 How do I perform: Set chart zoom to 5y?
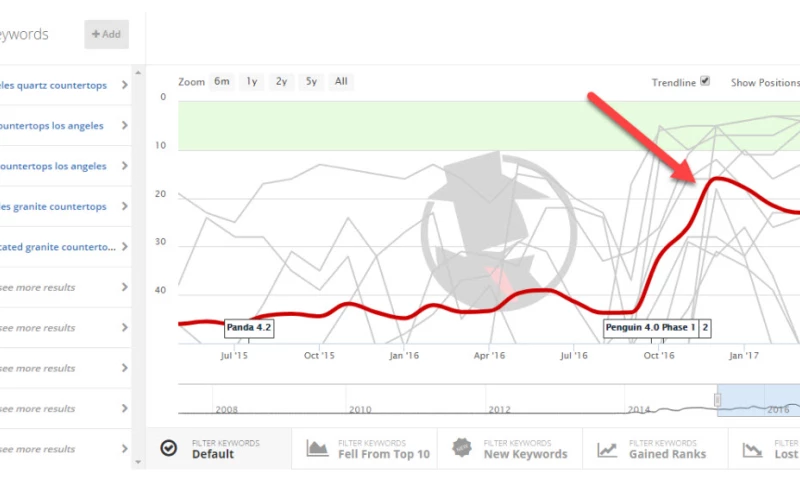(311, 82)
